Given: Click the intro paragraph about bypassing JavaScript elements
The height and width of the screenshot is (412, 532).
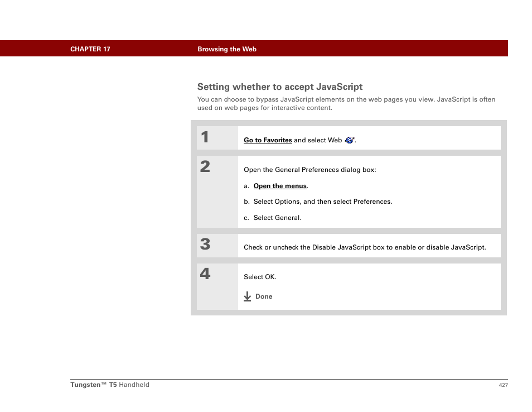Looking at the screenshot, I should tap(346, 104).
